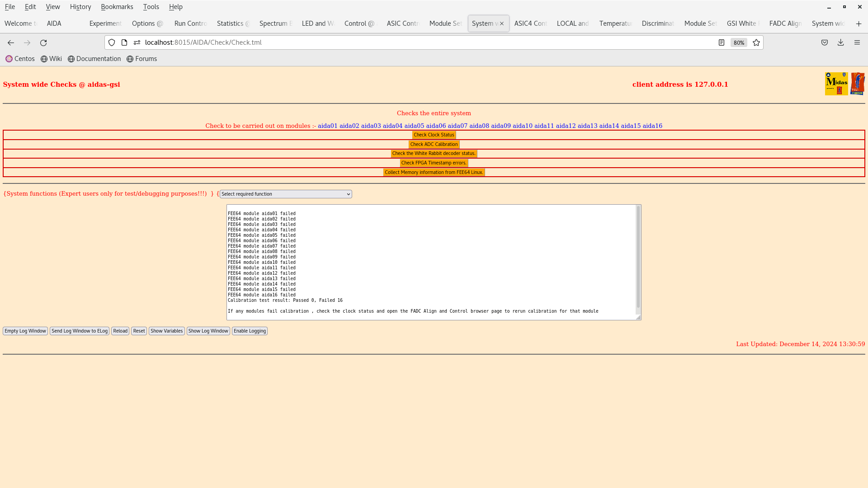
Task: Click the Check ADC Calibration button
Action: 434,144
